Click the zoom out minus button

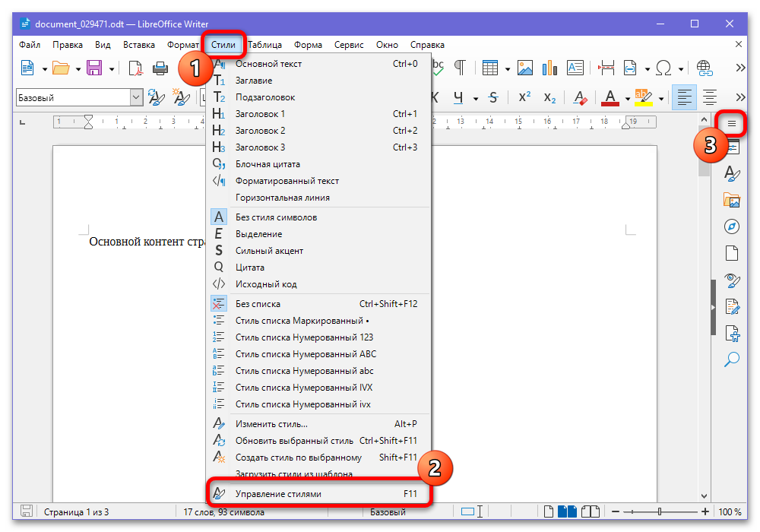pos(616,511)
